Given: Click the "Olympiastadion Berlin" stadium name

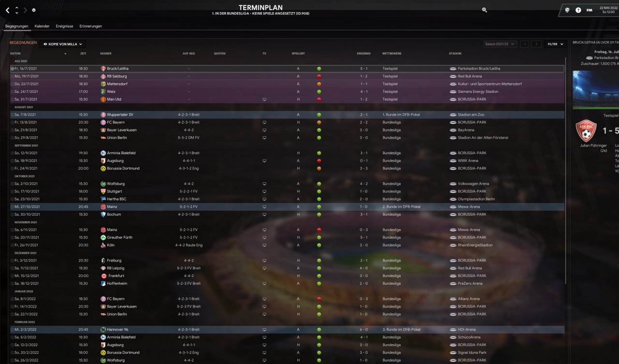Looking at the screenshot, I should tap(476, 199).
